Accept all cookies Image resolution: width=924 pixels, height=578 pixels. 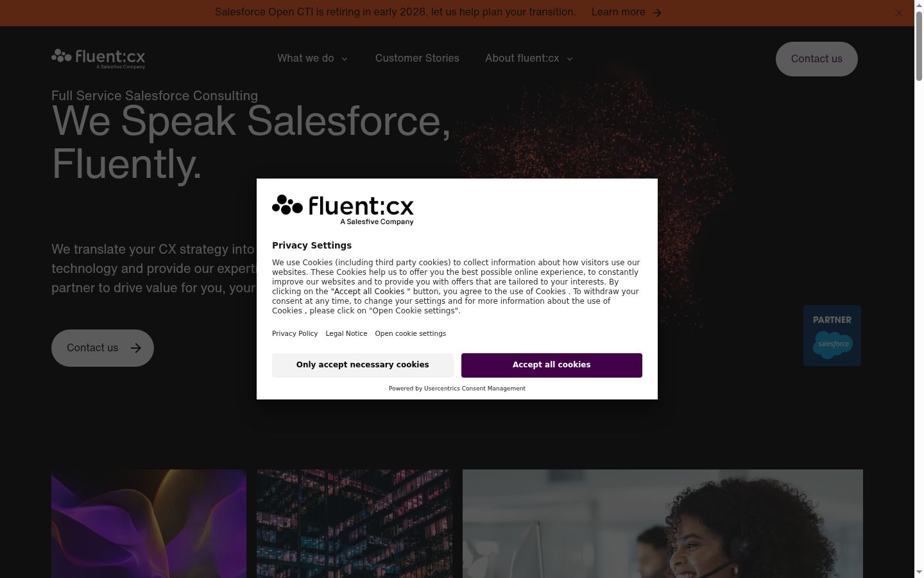point(551,365)
